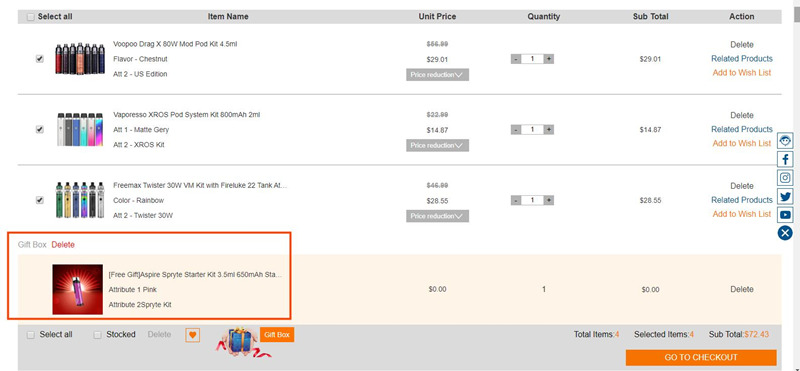The width and height of the screenshot is (800, 371).
Task: Open the Facebook sidebar icon
Action: [785, 159]
